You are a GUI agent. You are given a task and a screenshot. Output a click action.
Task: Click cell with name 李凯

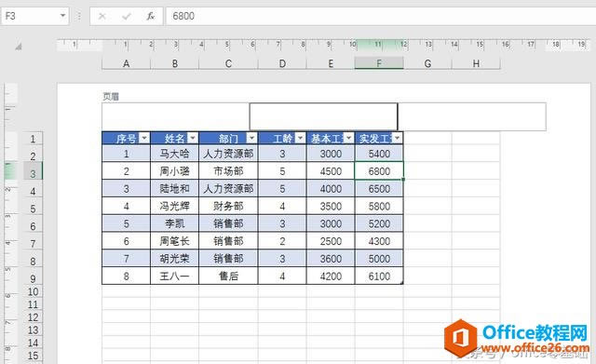coord(175,223)
